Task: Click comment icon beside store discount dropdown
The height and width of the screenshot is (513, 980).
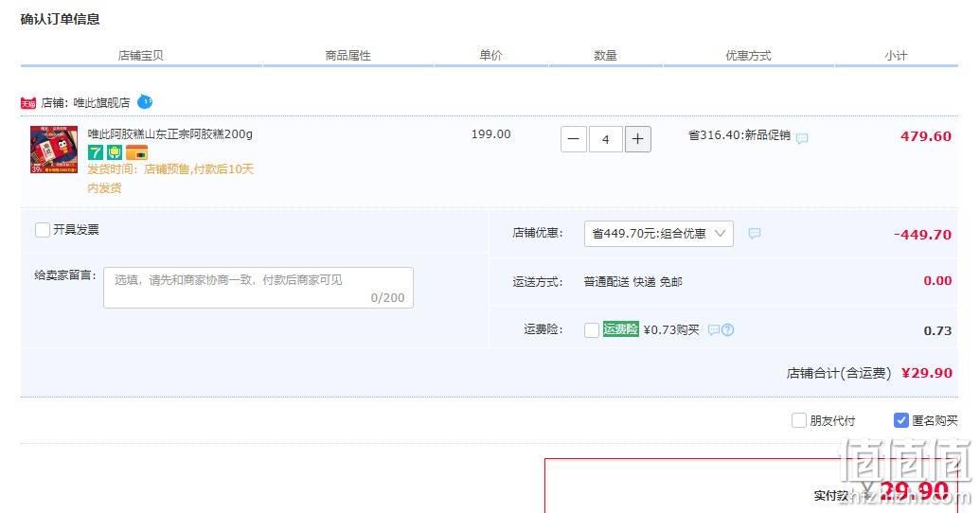Action: click(x=755, y=233)
